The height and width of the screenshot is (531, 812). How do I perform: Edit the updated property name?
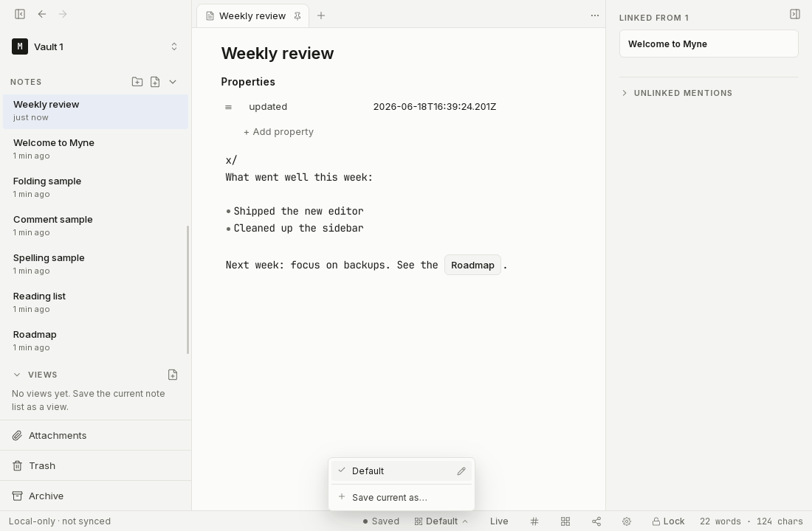click(x=268, y=107)
